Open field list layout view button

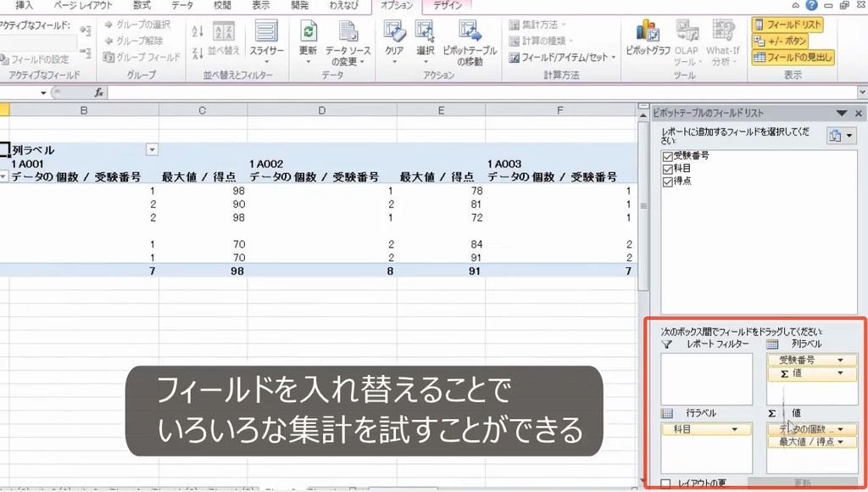[842, 135]
